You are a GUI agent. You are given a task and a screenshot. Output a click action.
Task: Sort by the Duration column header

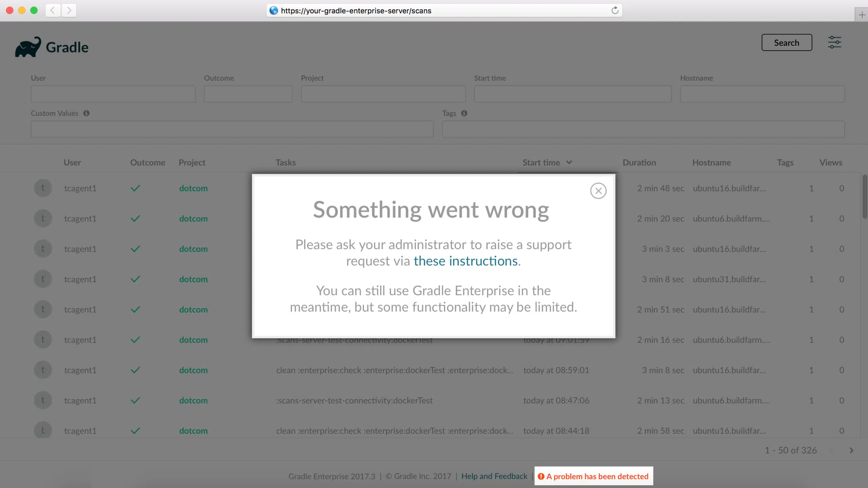pyautogui.click(x=639, y=163)
